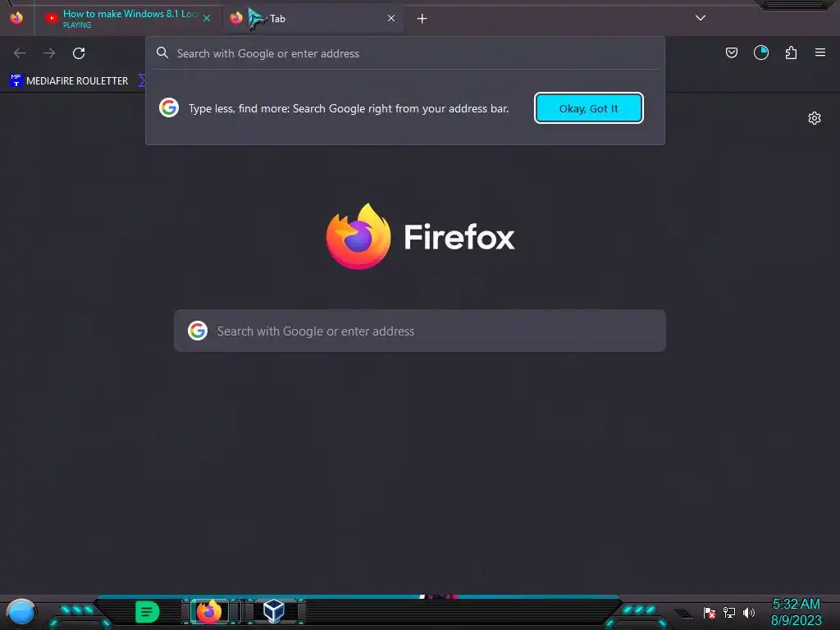
Task: Open the MEDIAFIRE ROULETTER bookmark
Action: (70, 81)
